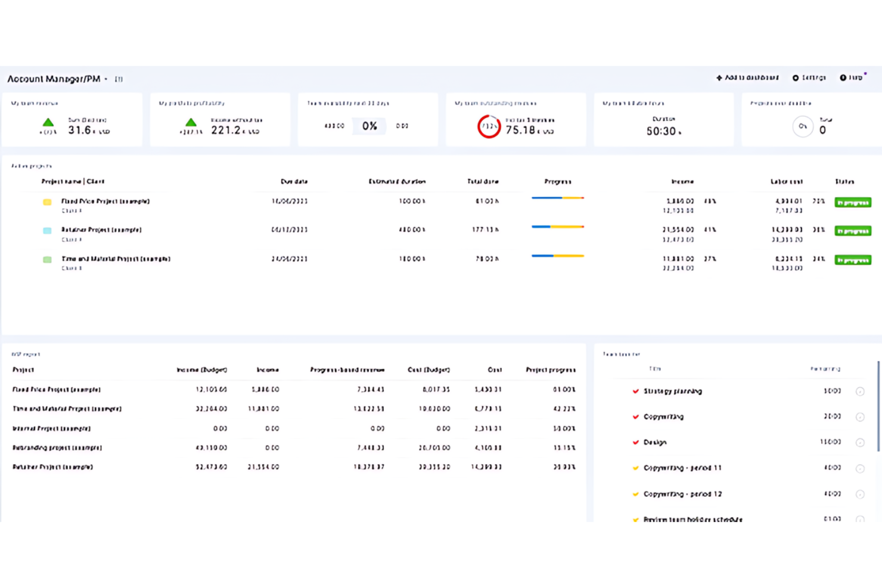Sort by Estimated duration column header
The image size is (882, 588).
[x=397, y=182]
